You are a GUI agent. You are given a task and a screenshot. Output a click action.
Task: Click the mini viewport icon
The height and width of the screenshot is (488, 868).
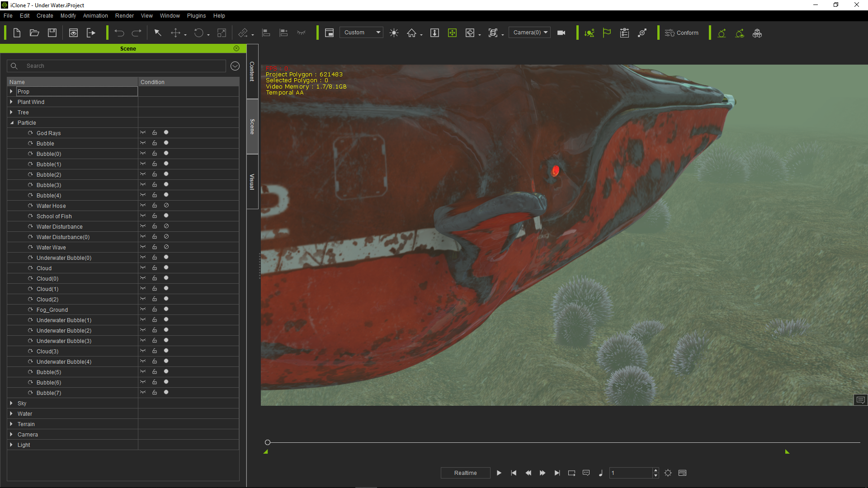tap(329, 33)
